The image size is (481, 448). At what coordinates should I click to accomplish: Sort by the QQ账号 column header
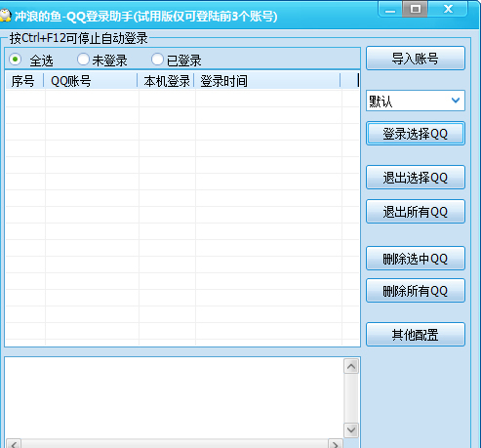tap(91, 81)
